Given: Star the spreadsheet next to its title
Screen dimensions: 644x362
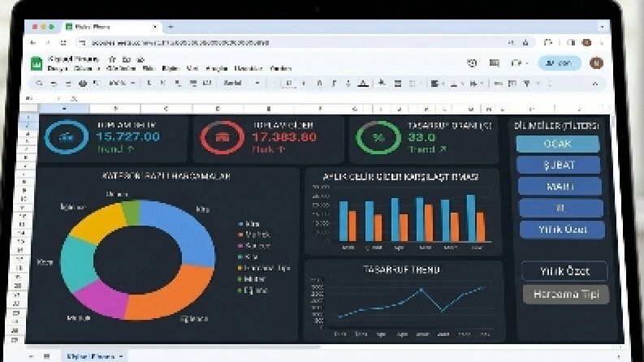Looking at the screenshot, I should point(113,59).
